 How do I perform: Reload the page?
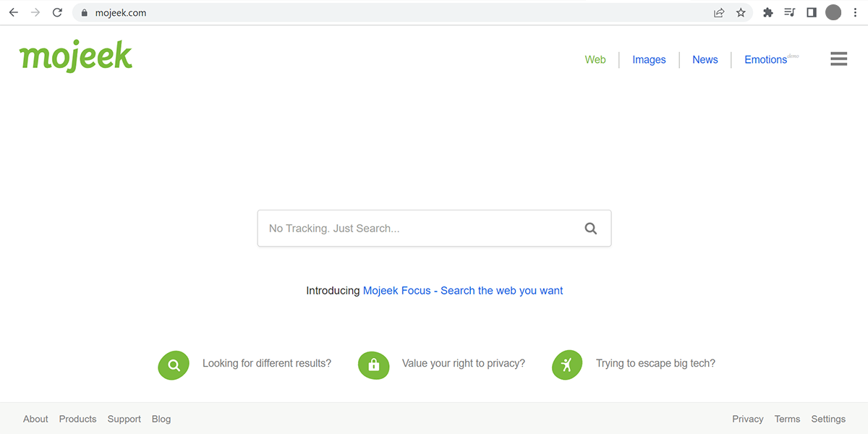pos(57,12)
